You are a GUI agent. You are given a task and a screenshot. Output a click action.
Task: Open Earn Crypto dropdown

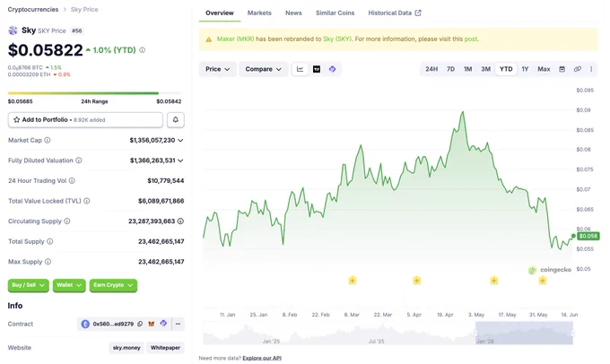click(113, 285)
